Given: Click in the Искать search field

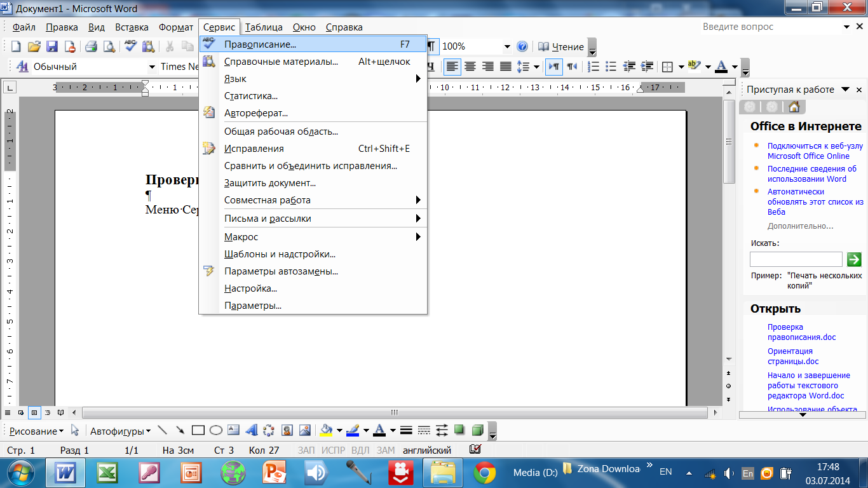Looking at the screenshot, I should tap(796, 259).
